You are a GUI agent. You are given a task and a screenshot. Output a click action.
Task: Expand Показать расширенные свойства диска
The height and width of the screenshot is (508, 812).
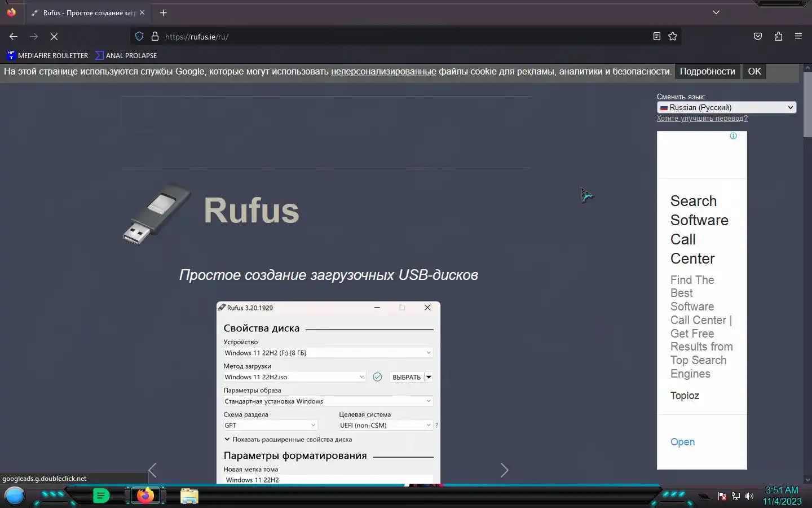pyautogui.click(x=288, y=439)
